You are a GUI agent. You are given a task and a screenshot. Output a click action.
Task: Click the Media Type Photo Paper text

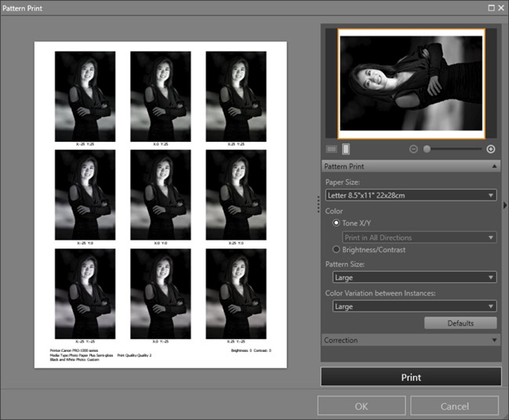(x=81, y=356)
